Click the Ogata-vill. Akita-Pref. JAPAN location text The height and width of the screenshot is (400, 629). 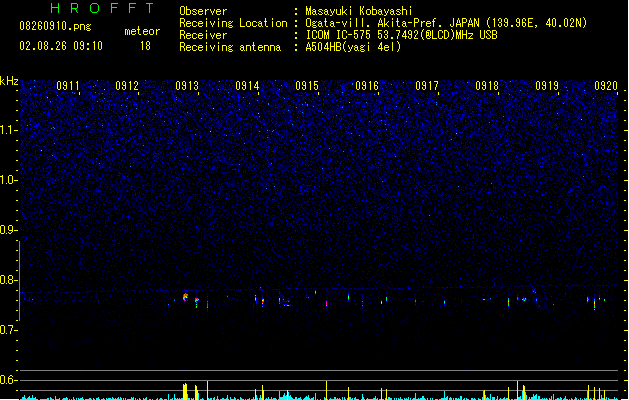(x=446, y=23)
